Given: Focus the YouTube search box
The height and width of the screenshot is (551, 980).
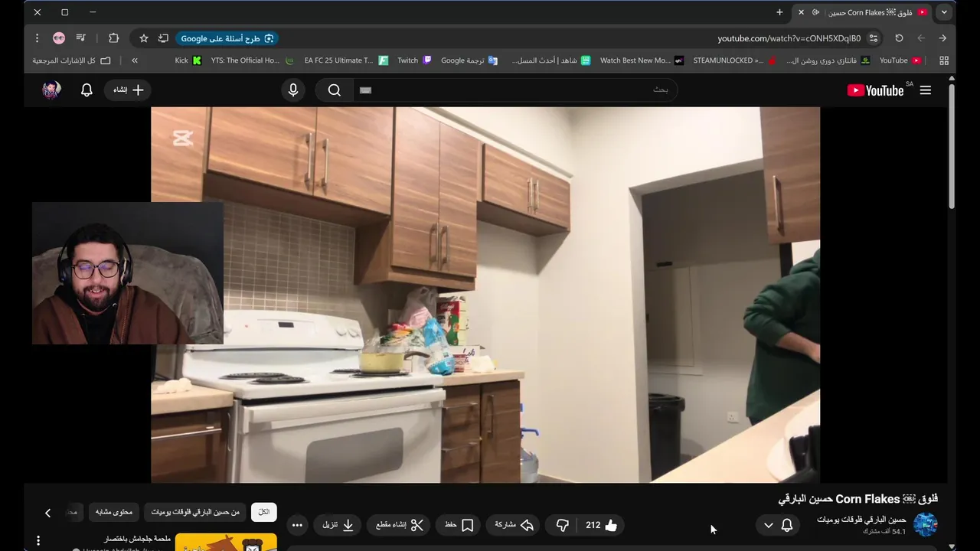Looking at the screenshot, I should point(514,90).
